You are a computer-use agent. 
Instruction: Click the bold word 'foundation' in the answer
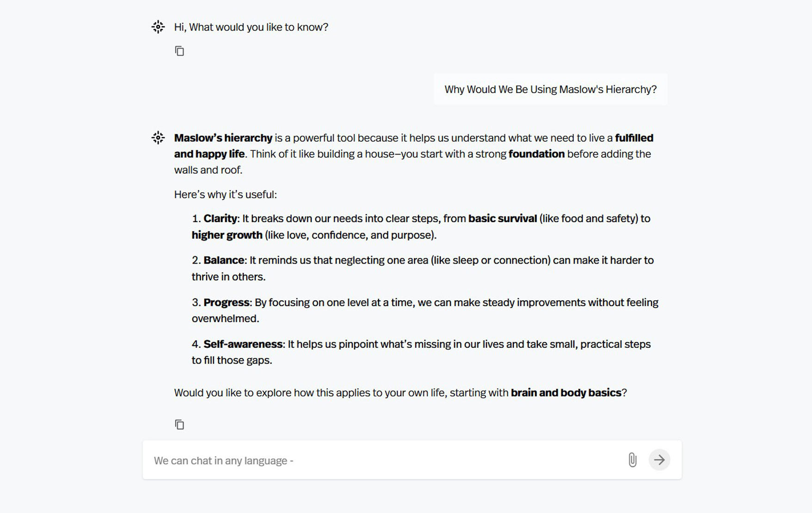pos(536,154)
